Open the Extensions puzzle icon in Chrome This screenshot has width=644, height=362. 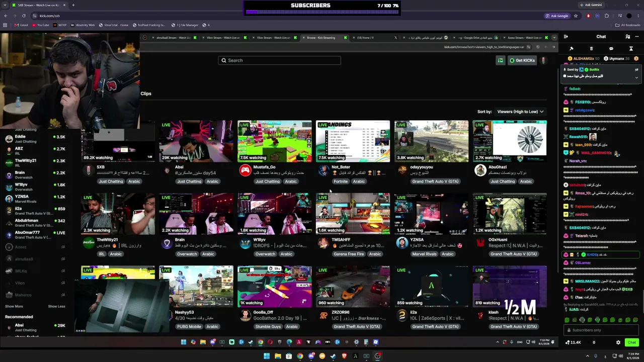(x=607, y=16)
